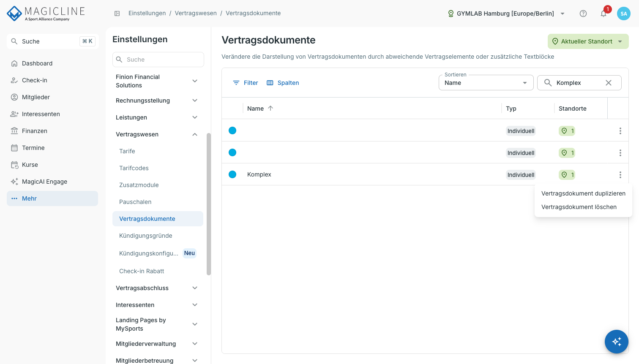639x364 pixels.
Task: Open Kündigungsgründe in the settings list
Action: click(x=158, y=236)
